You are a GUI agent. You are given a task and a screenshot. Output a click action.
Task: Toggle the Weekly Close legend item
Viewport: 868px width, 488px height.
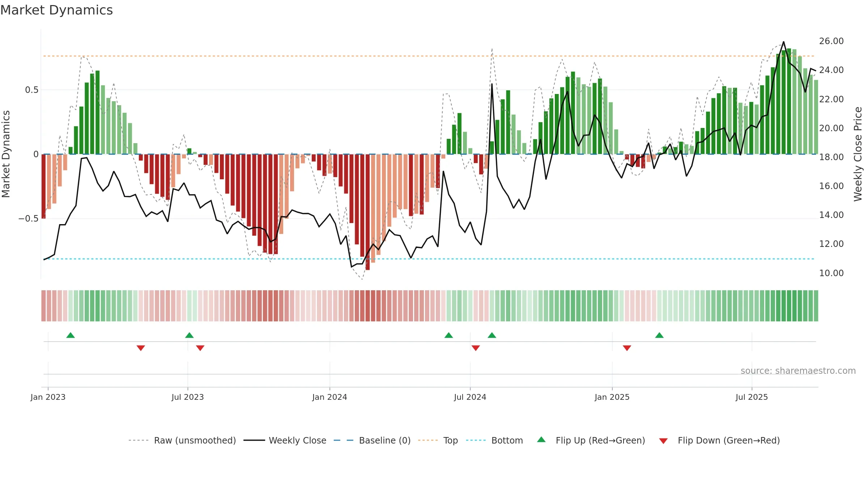tap(285, 440)
